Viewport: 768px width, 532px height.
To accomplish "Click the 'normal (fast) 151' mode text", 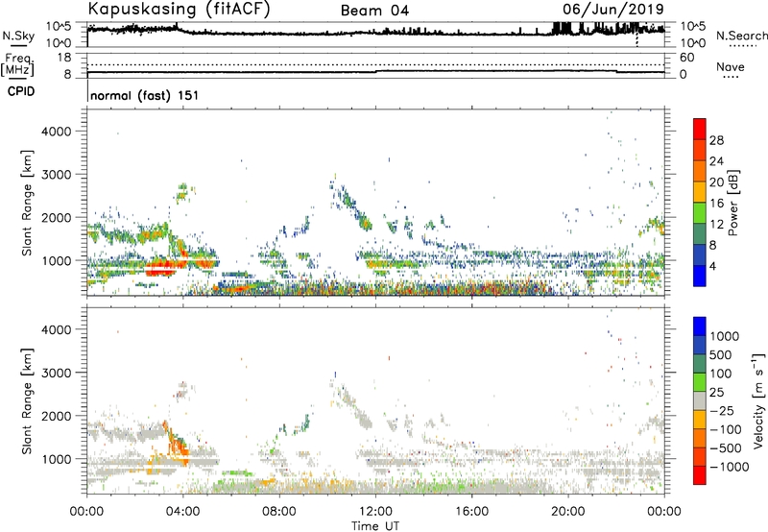I will pos(145,95).
